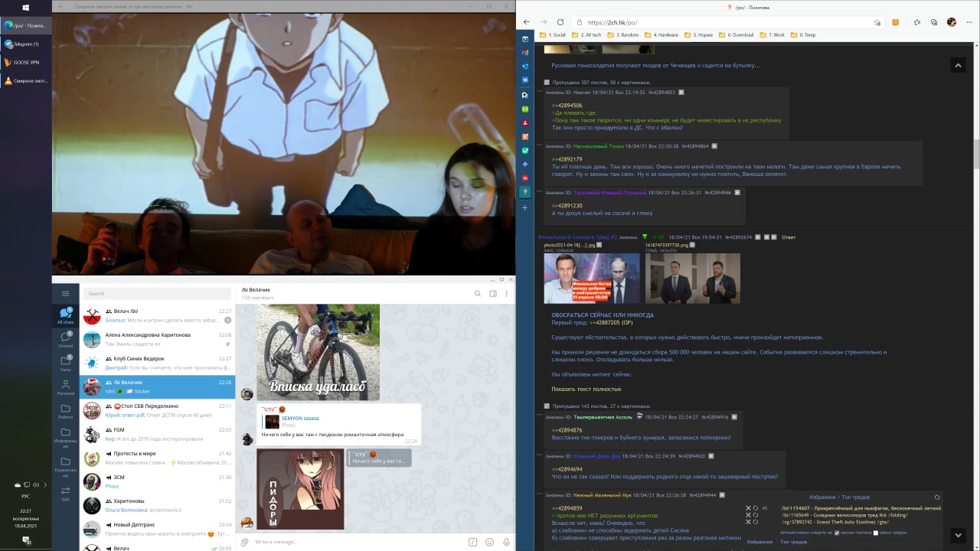Image resolution: width=980 pixels, height=551 pixels.
Task: Open the Telegram hamburger menu
Action: click(65, 293)
